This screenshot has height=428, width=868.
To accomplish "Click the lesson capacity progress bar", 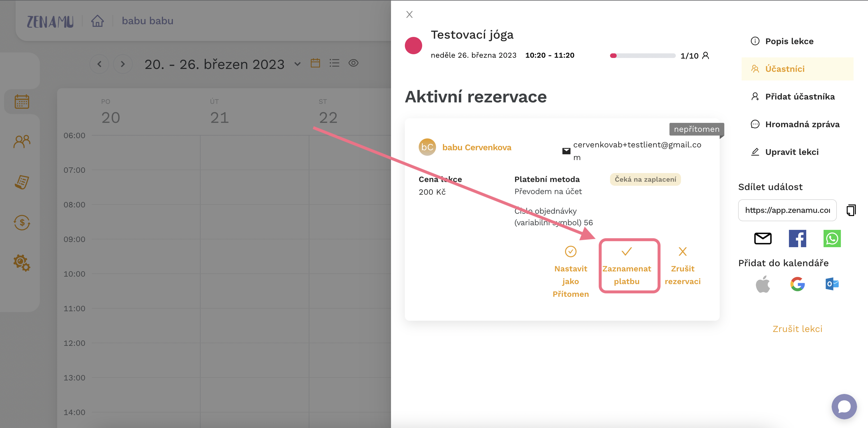I will point(642,56).
